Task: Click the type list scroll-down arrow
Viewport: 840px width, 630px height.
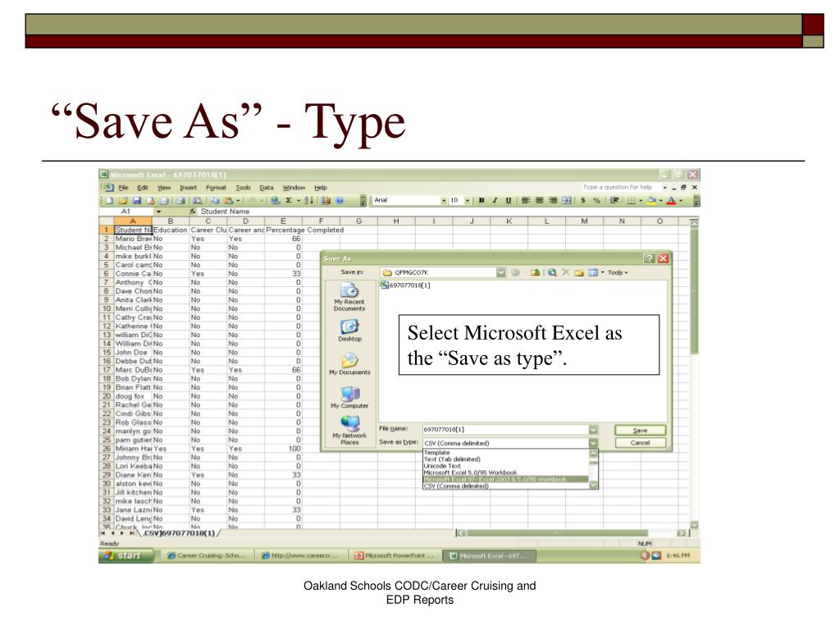Action: (x=593, y=484)
